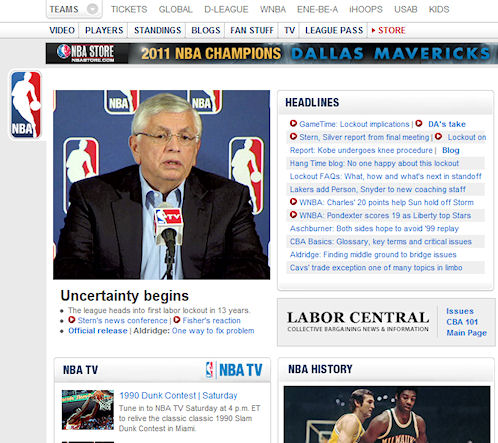Open the Official release link
Viewport: 498px width, 443px height.
tap(98, 331)
